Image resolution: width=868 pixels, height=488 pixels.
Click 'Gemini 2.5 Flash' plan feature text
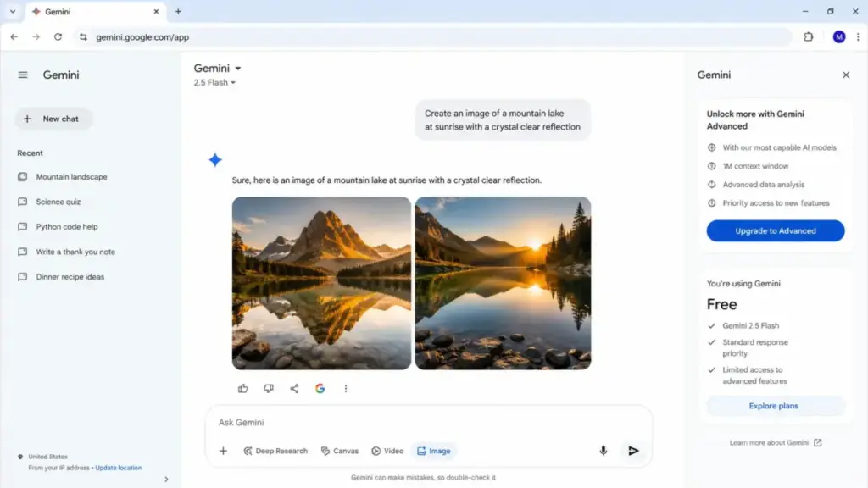(751, 326)
